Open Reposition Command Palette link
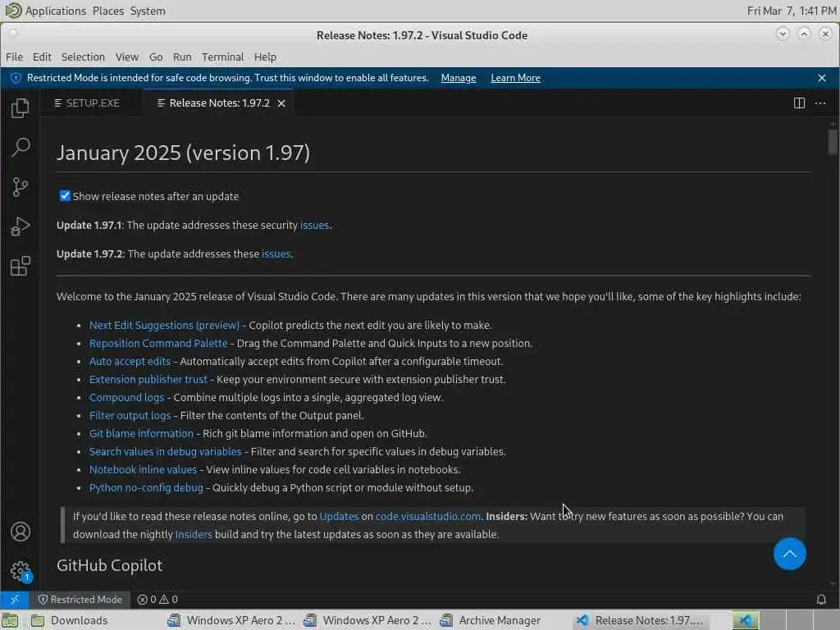840x630 pixels. pos(158,344)
